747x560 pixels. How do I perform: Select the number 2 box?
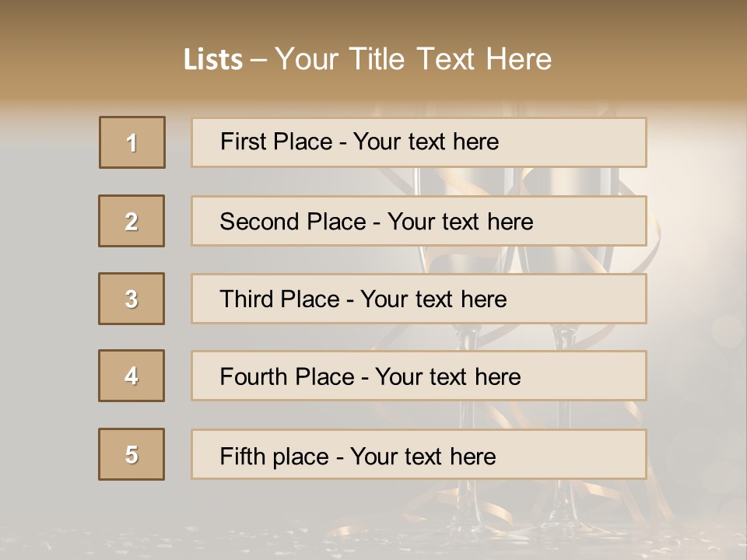132,221
